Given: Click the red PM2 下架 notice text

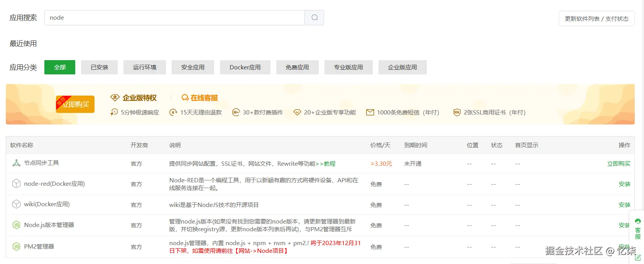Looking at the screenshot, I should (x=265, y=247).
